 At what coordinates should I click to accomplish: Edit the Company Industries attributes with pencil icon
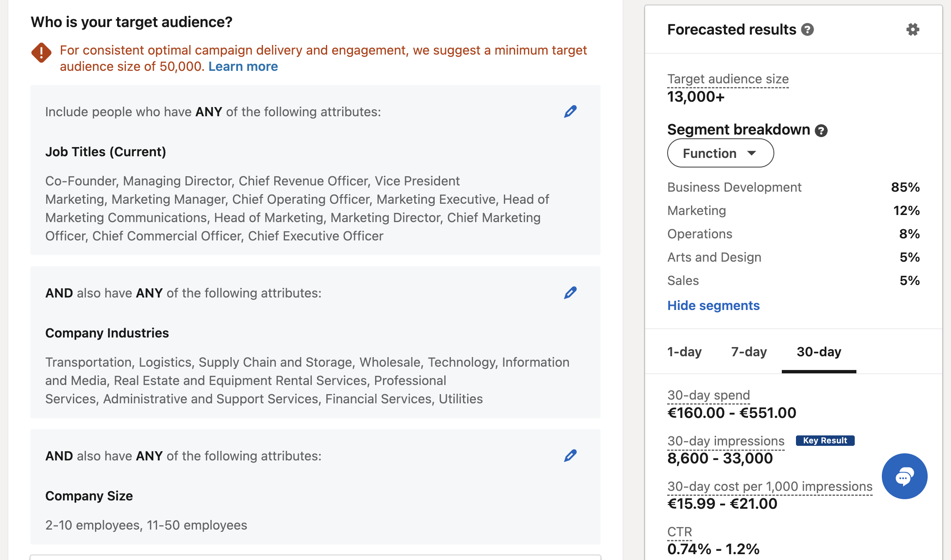(x=570, y=293)
